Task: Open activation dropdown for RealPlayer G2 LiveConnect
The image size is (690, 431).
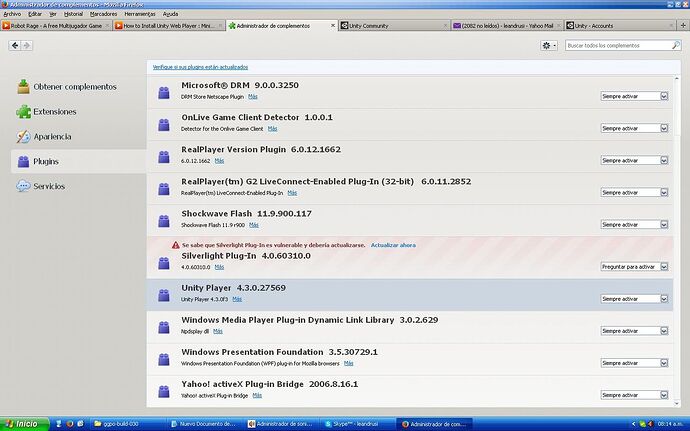Action: click(634, 192)
